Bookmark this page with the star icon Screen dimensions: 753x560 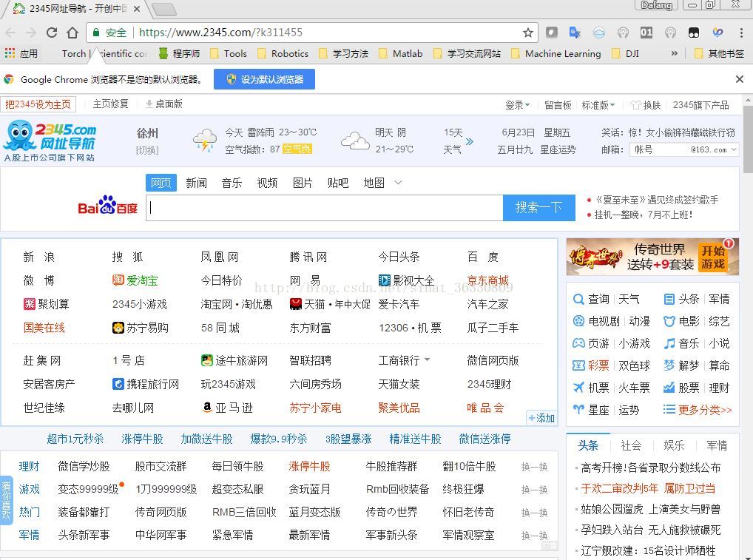click(x=528, y=33)
